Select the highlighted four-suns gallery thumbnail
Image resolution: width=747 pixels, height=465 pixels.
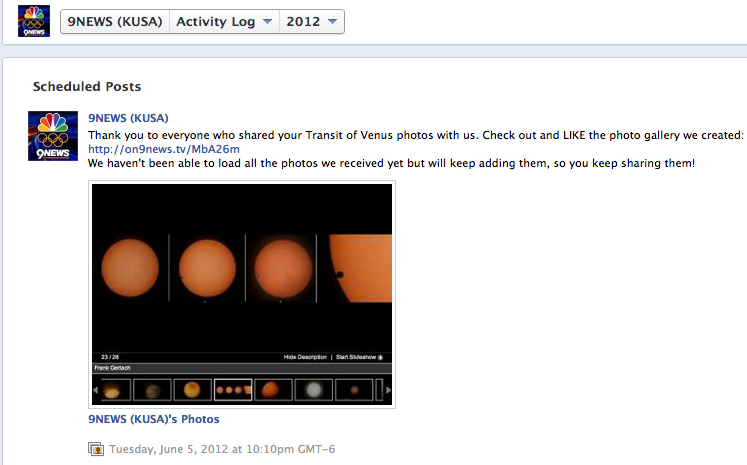(x=233, y=390)
